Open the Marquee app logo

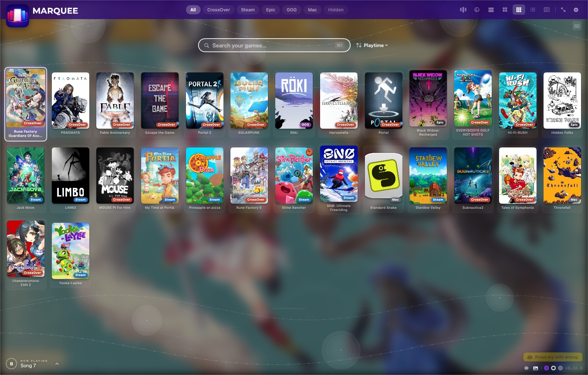pos(18,15)
